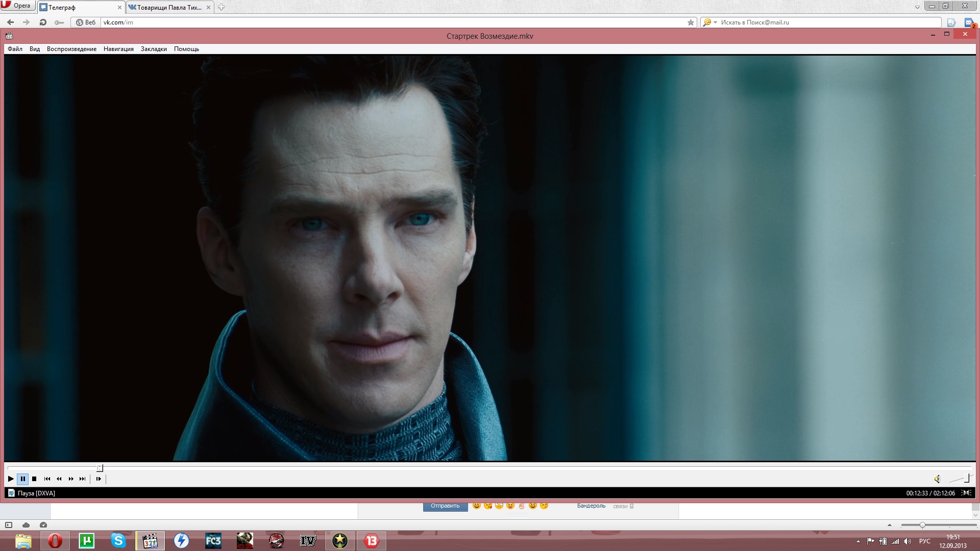Toggle Opera panels icon in status bar
The image size is (980, 551).
(x=9, y=525)
